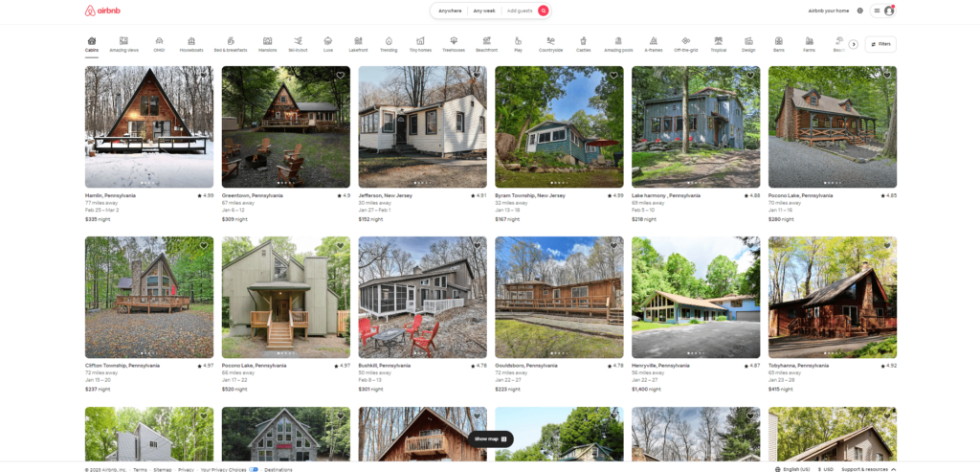Open the Houseboats category
Screen dimensions: 980x472
coord(191,44)
